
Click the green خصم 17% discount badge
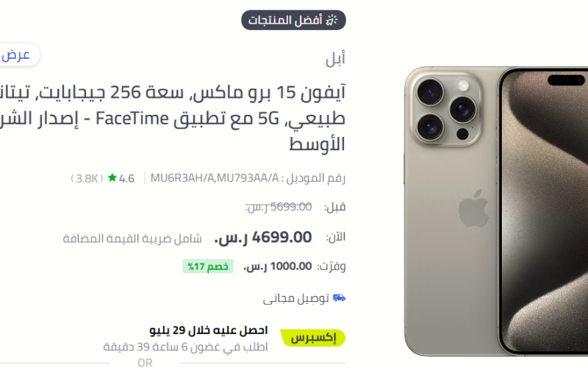click(x=208, y=266)
